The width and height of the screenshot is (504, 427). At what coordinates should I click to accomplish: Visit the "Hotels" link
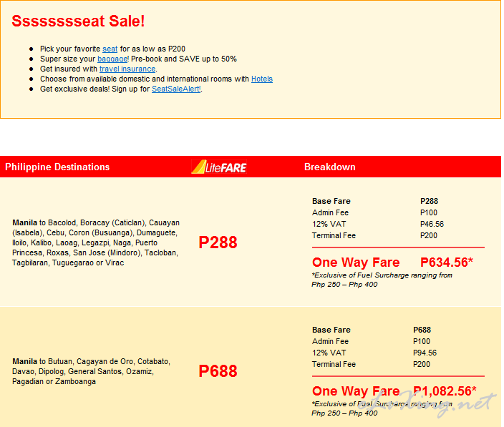[x=262, y=79]
